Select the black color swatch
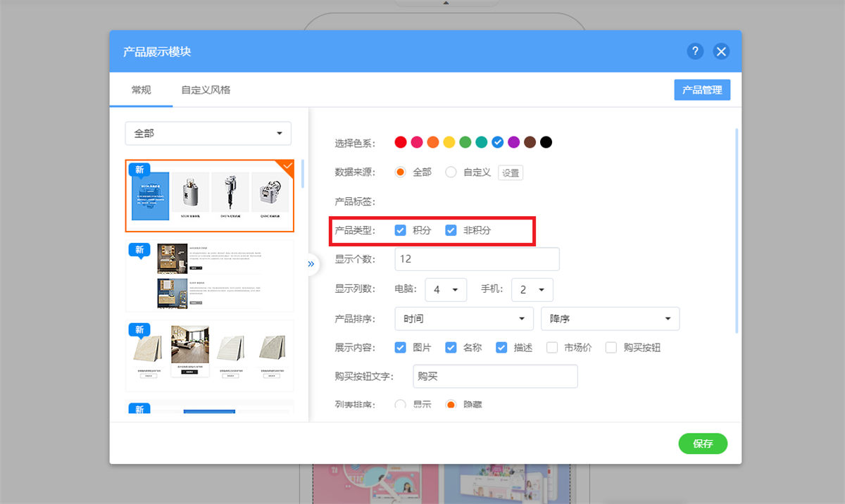The height and width of the screenshot is (504, 845). (x=546, y=142)
